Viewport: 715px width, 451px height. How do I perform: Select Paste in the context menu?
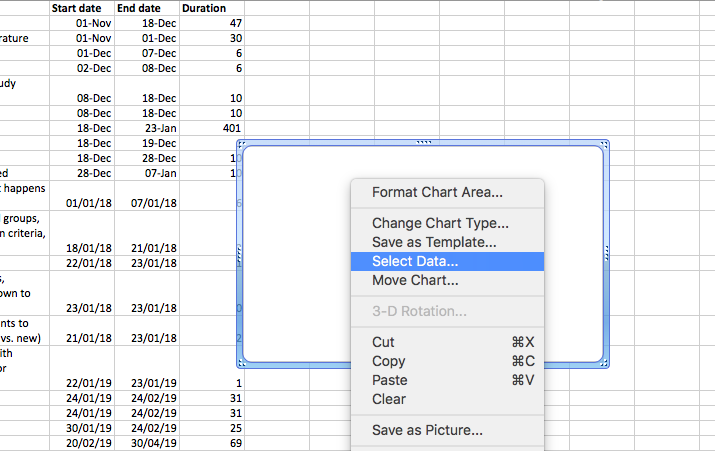388,380
